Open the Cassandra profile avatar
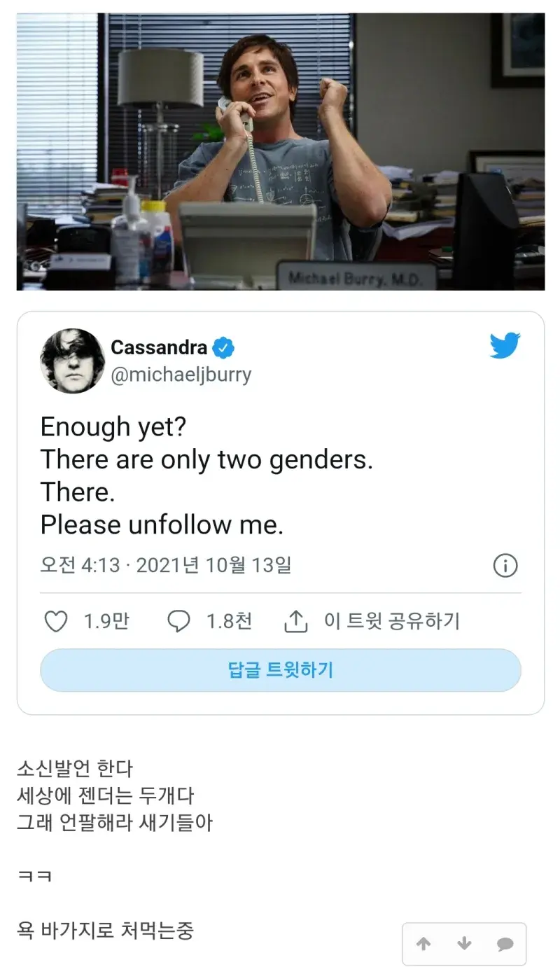Screen dimensions: 560x967 pos(73,361)
